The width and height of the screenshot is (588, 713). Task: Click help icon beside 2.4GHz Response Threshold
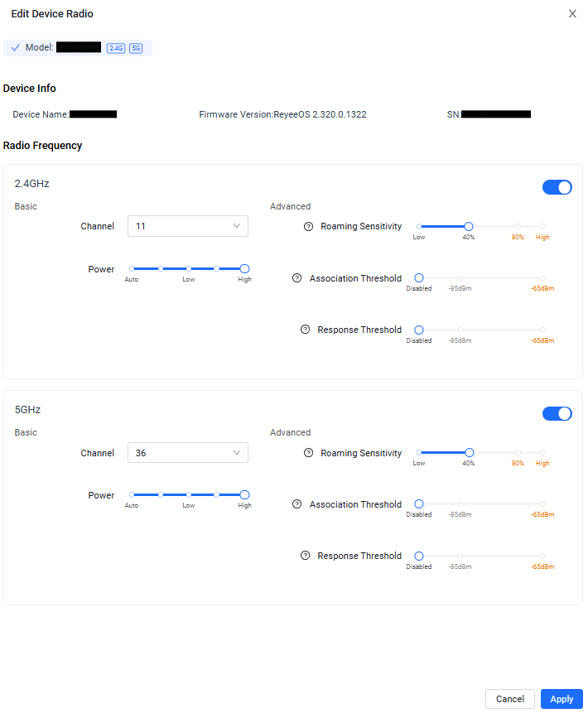306,330
